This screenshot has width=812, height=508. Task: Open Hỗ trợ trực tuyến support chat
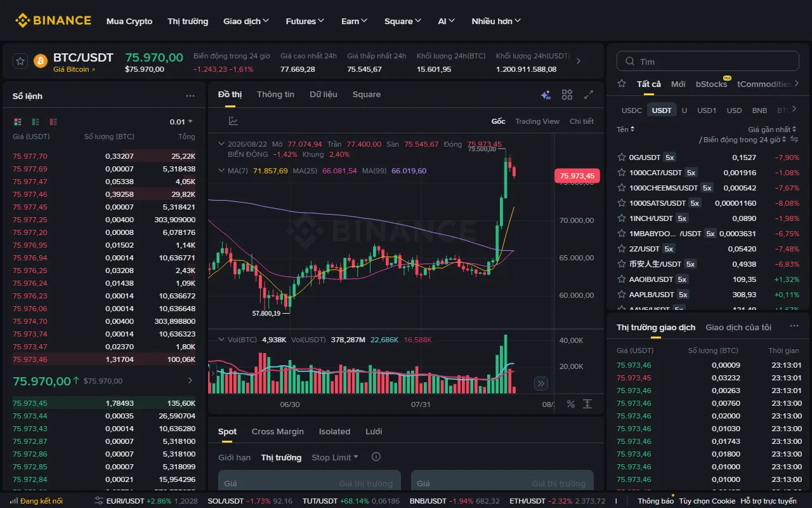tap(769, 501)
